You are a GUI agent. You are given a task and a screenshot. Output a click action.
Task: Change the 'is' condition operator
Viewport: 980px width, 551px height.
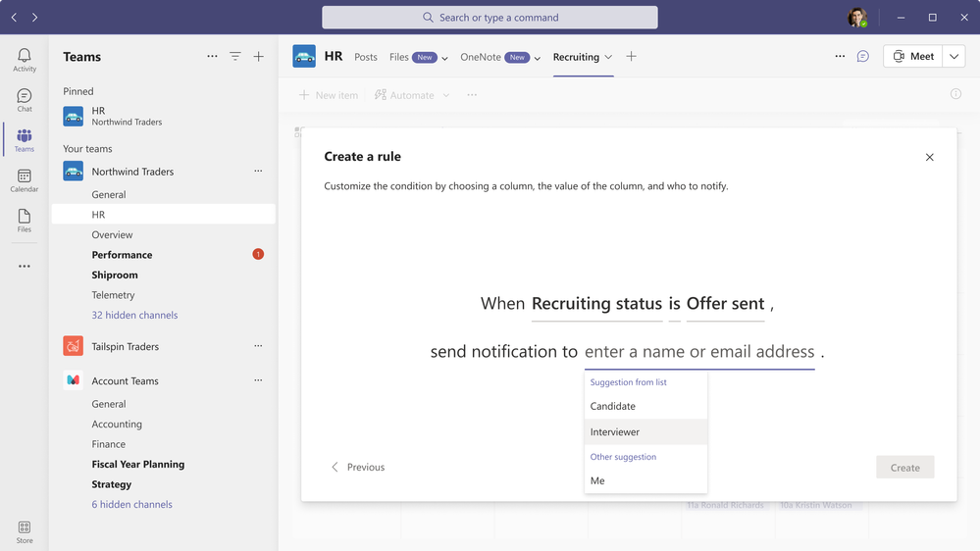tap(674, 304)
